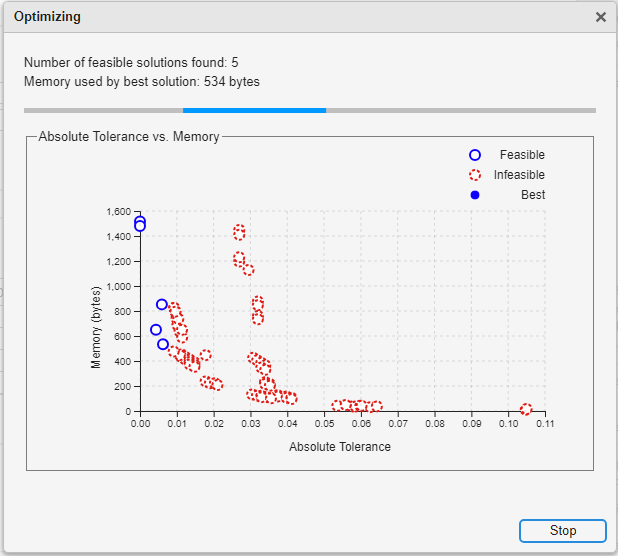The height and width of the screenshot is (556, 618).
Task: Click the Infeasible legend dashed circle icon
Action: coord(475,175)
